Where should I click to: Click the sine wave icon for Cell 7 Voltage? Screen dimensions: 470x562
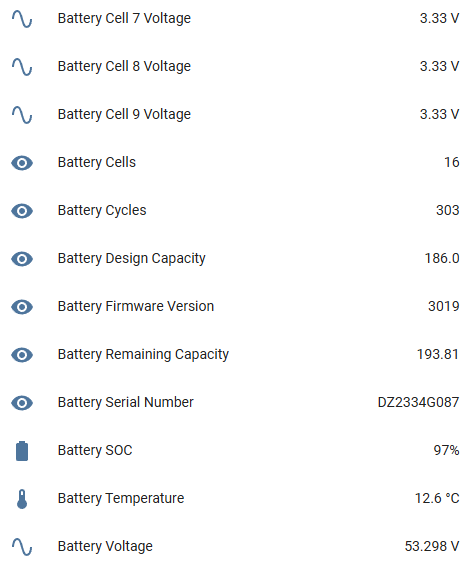click(22, 19)
